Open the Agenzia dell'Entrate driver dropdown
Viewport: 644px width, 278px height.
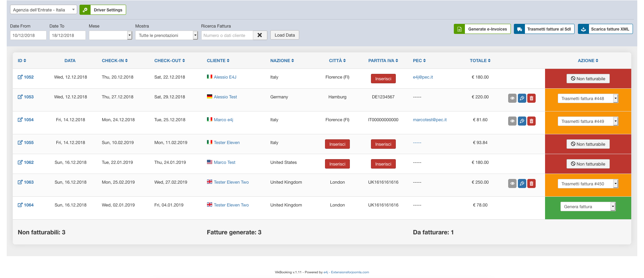(43, 10)
